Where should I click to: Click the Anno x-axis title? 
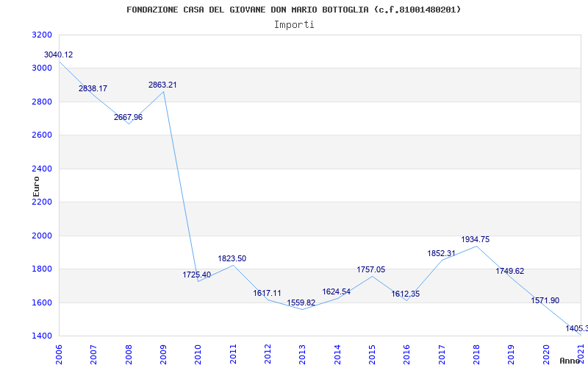569,361
